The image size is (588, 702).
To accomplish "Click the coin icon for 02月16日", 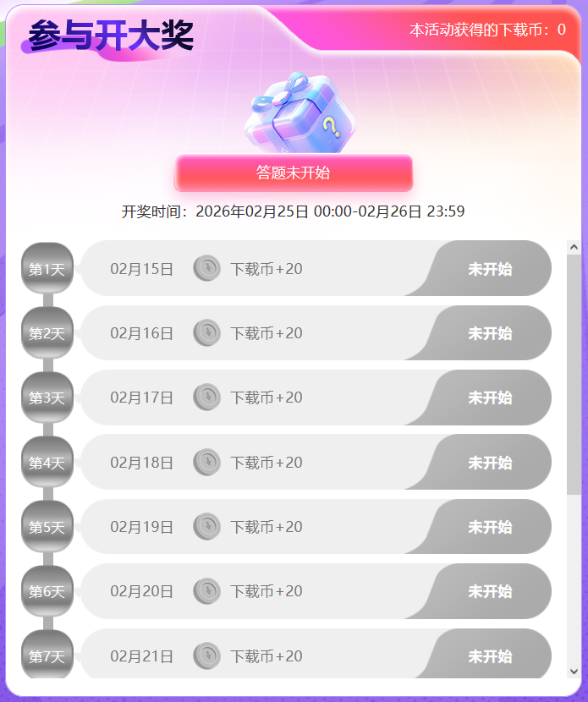I will click(206, 333).
